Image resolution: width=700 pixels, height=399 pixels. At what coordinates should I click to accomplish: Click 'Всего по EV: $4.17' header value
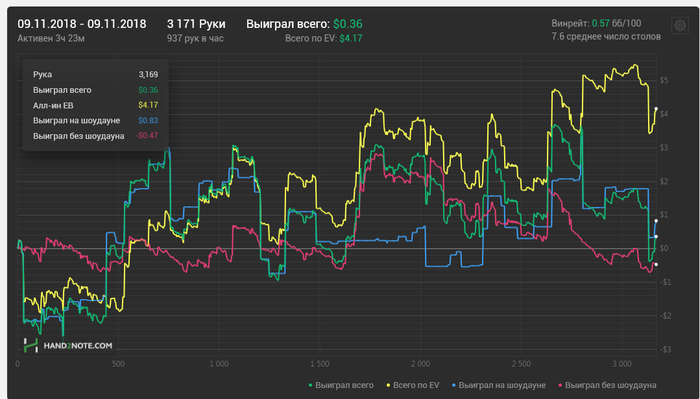click(324, 38)
